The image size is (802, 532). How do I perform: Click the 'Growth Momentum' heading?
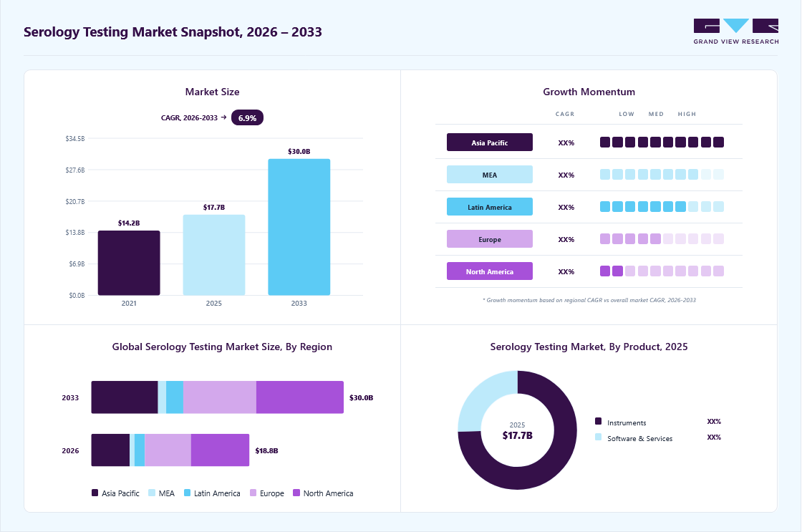pos(589,92)
